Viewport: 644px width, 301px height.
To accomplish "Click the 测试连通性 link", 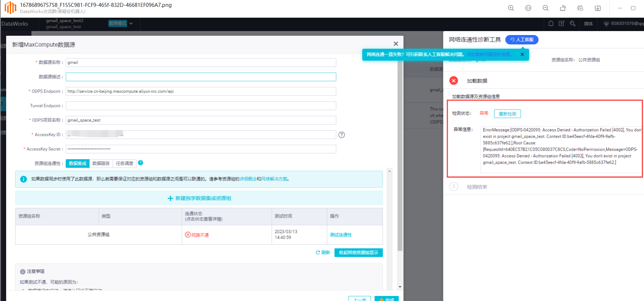I will (341, 235).
